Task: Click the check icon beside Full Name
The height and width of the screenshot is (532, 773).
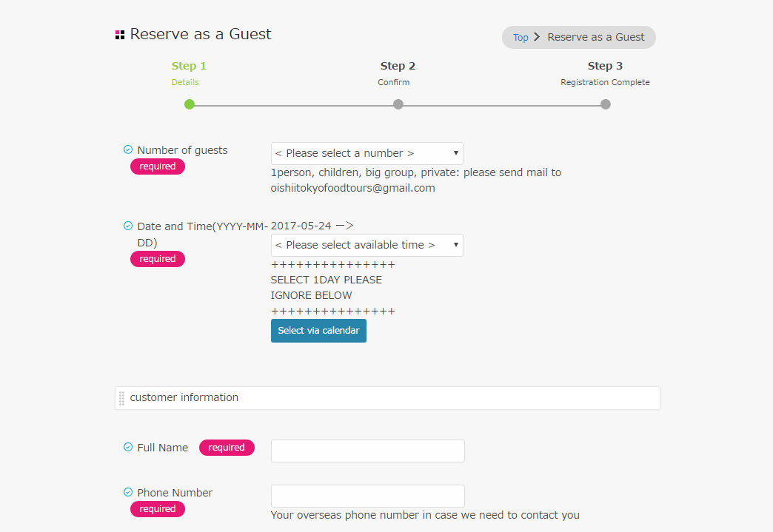Action: (x=127, y=447)
